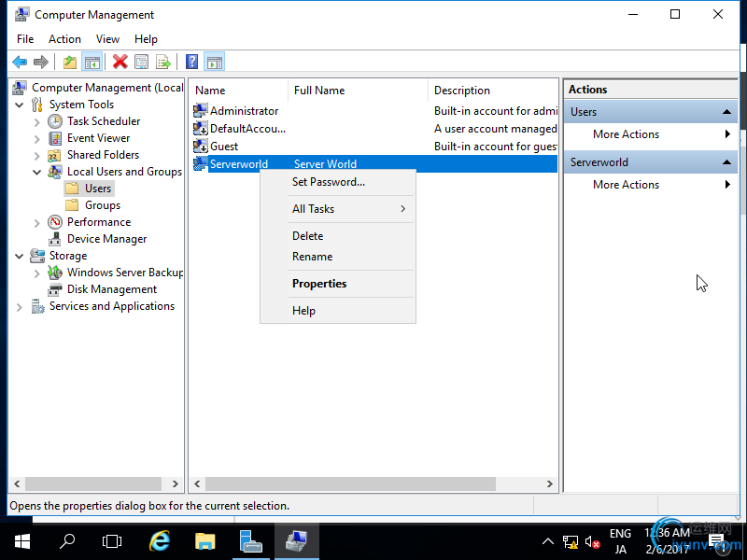Viewport: 747px width, 560px height.
Task: Choose Set Password... from the context menu
Action: point(338,182)
